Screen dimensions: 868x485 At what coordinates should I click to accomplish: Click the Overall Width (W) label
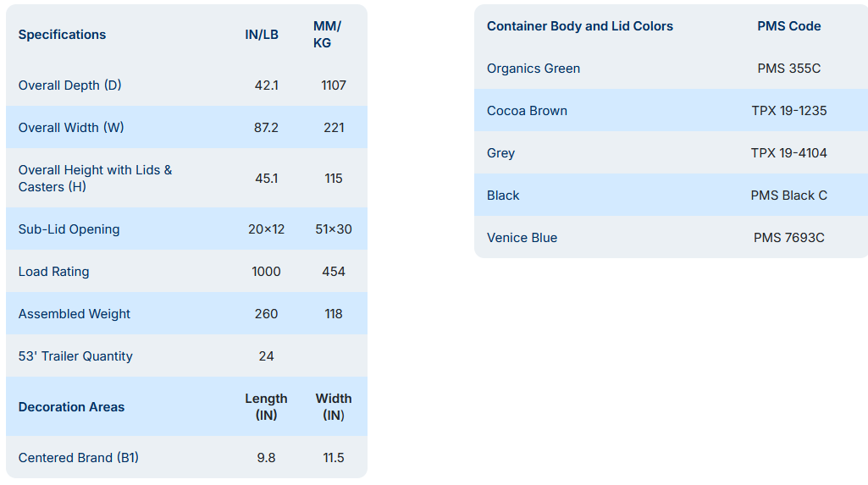click(71, 128)
